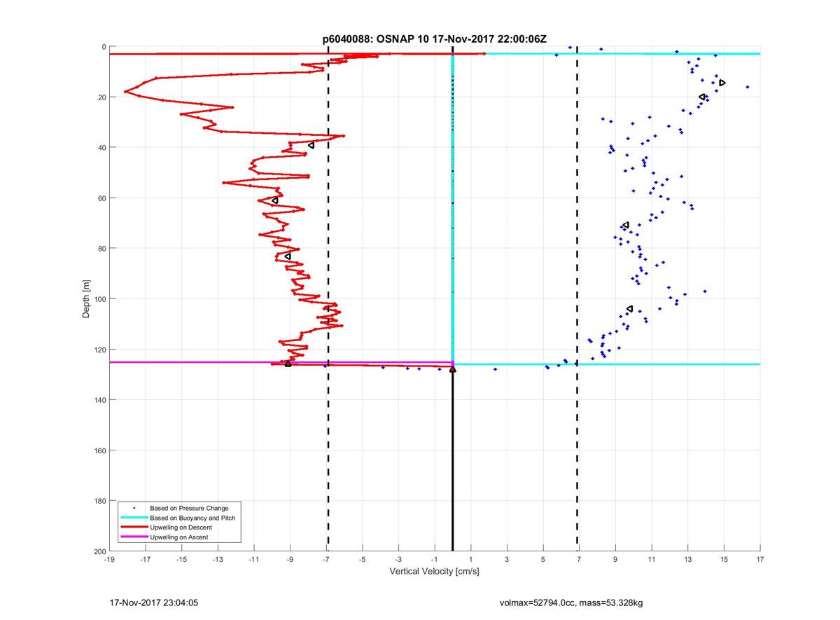Viewport: 840px width, 620px height.
Task: Click the triangle marker on red curve near 83 m
Action: pyautogui.click(x=288, y=256)
